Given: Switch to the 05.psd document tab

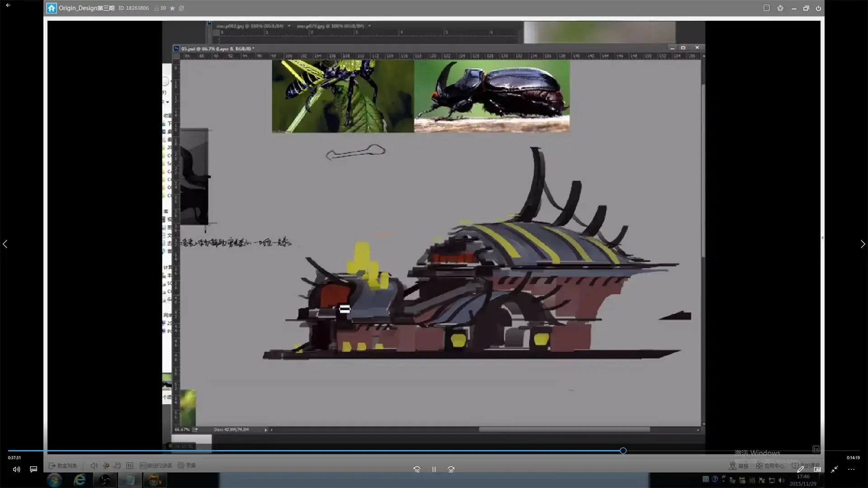Looking at the screenshot, I should click(x=217, y=48).
